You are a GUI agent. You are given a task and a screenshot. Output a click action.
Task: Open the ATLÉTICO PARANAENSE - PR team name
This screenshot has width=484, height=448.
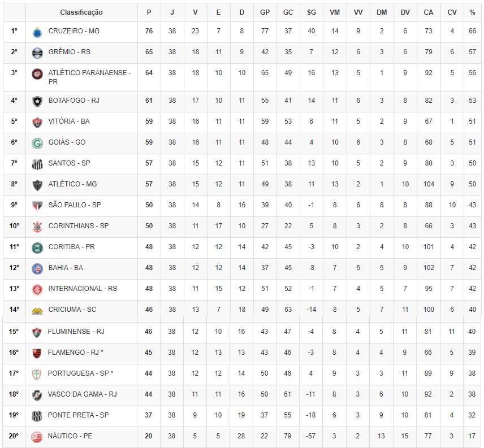tap(89, 77)
